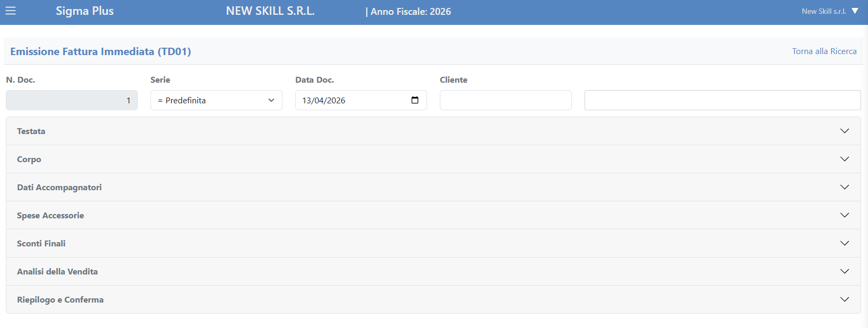Image resolution: width=868 pixels, height=328 pixels.
Task: Expand the Spese Accessorie chevron
Action: pos(844,215)
